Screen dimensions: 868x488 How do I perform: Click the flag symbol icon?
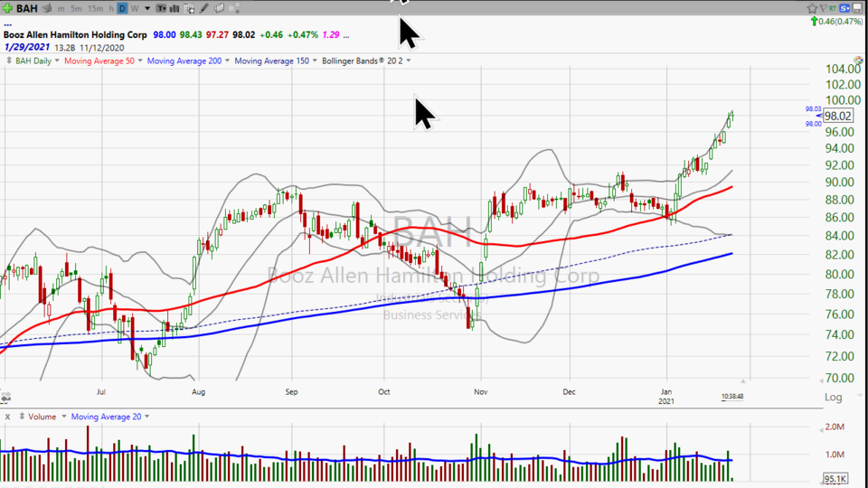pyautogui.click(x=823, y=8)
